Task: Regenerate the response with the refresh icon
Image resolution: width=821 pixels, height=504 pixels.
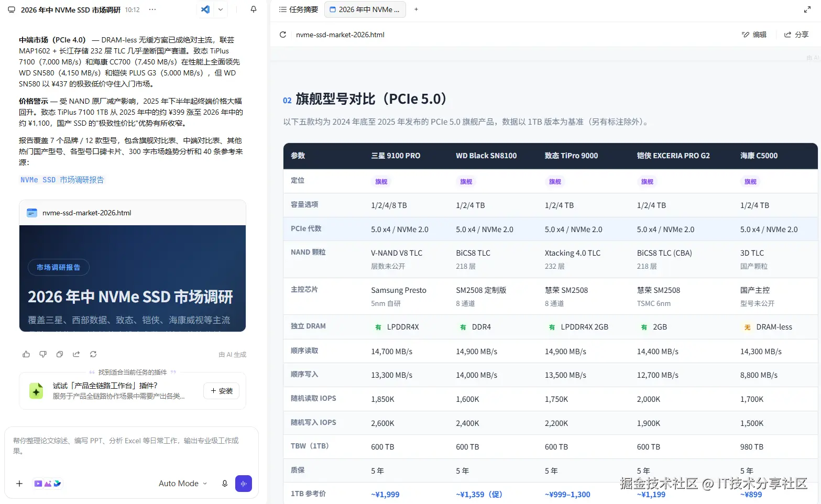Action: pos(93,354)
